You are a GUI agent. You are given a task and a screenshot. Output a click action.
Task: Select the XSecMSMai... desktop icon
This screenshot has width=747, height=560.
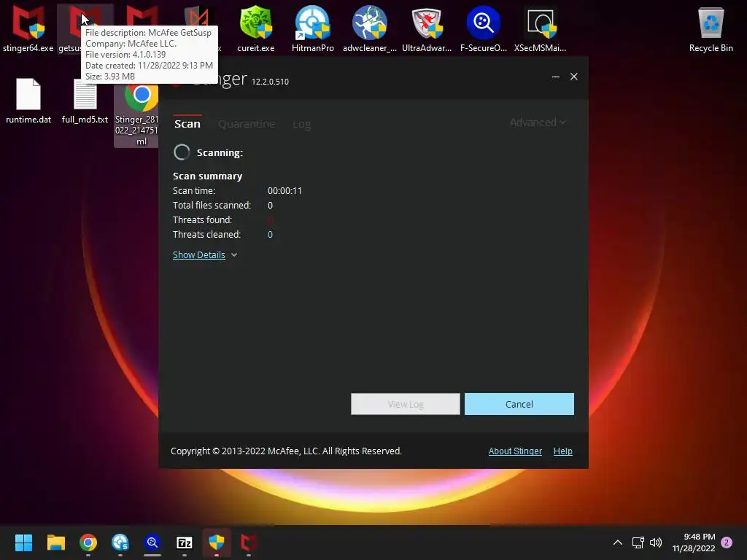pyautogui.click(x=541, y=28)
